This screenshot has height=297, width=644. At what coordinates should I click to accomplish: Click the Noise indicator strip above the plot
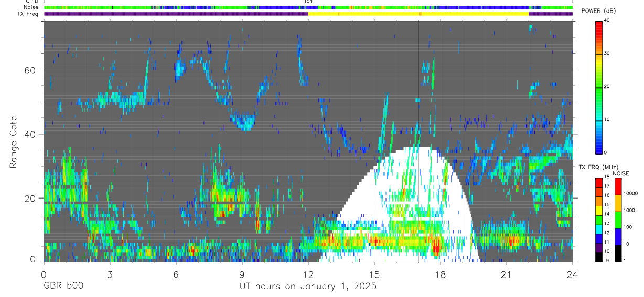pyautogui.click(x=308, y=7)
